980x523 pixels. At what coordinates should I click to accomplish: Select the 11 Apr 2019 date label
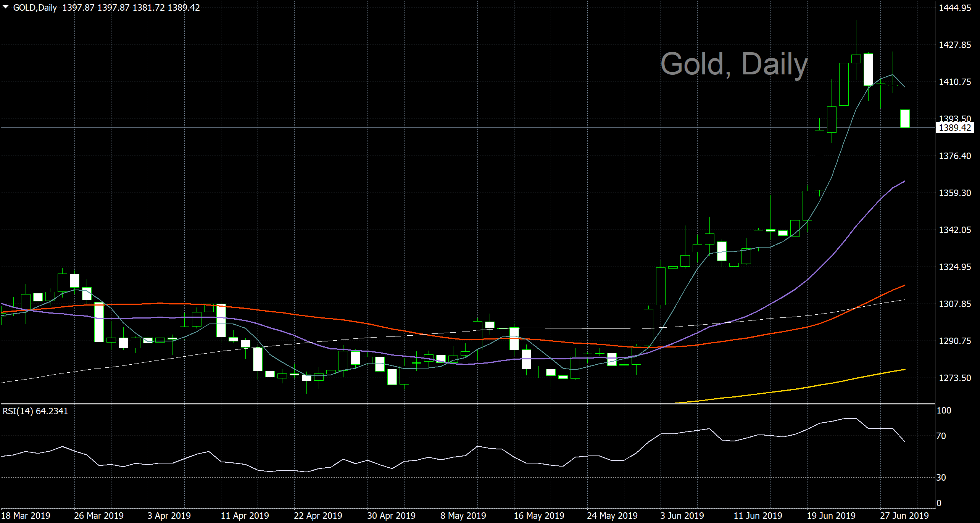coord(245,516)
